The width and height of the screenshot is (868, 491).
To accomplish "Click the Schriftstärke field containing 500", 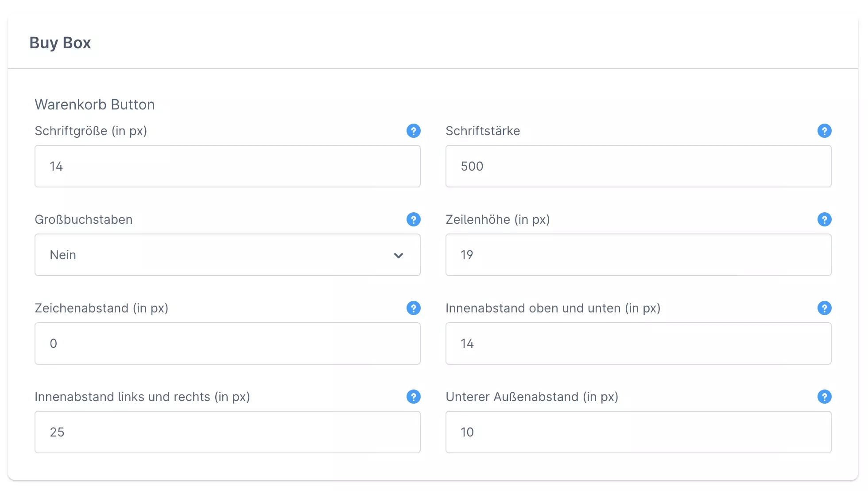I will click(638, 166).
